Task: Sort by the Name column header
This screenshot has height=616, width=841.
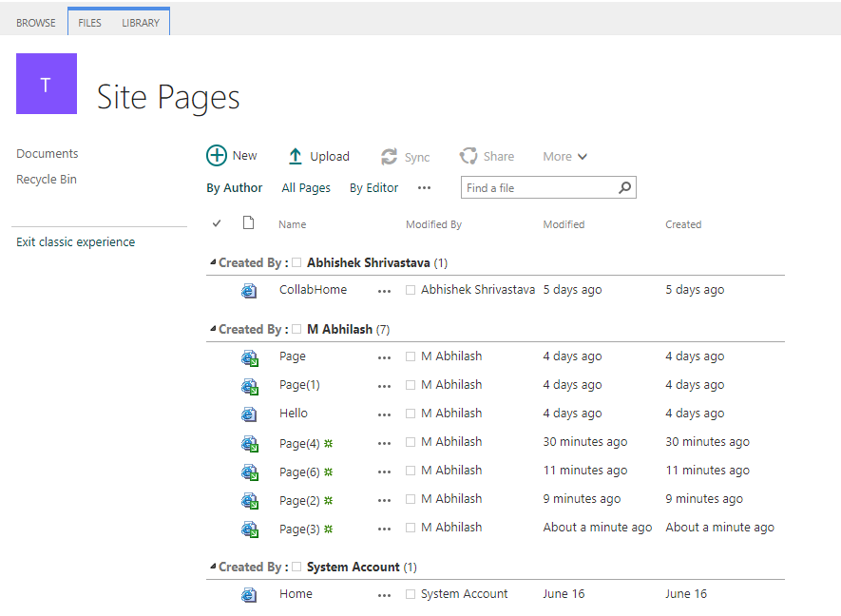Action: coord(293,224)
